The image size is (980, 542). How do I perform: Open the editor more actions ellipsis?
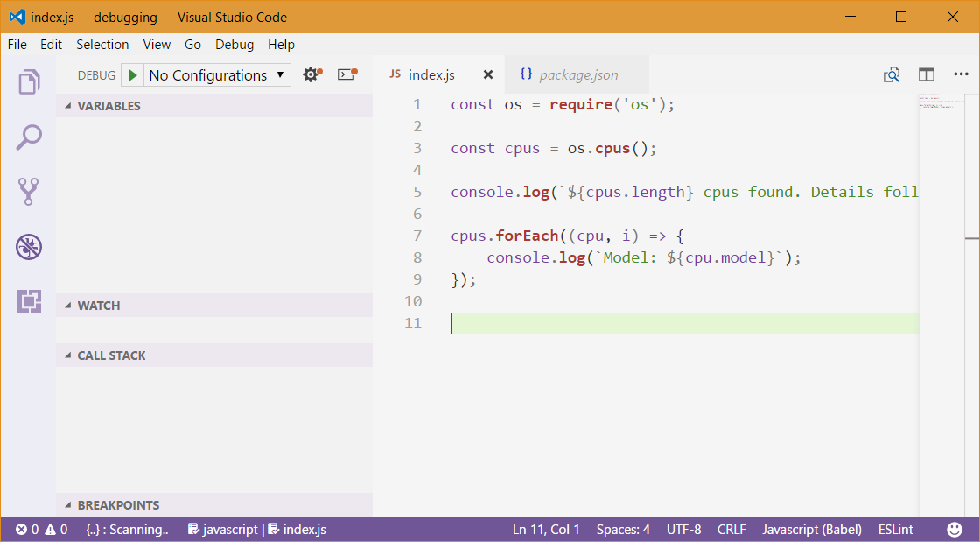(x=962, y=74)
